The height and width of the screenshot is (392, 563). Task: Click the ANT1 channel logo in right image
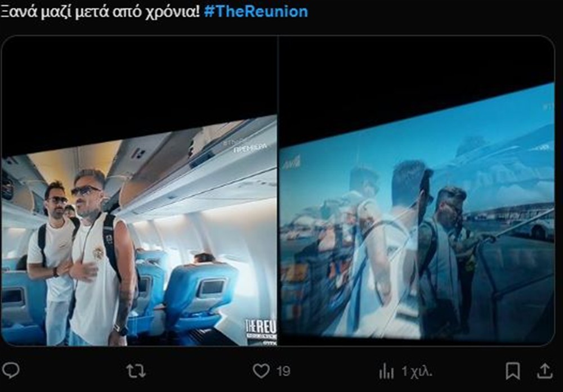(x=293, y=163)
